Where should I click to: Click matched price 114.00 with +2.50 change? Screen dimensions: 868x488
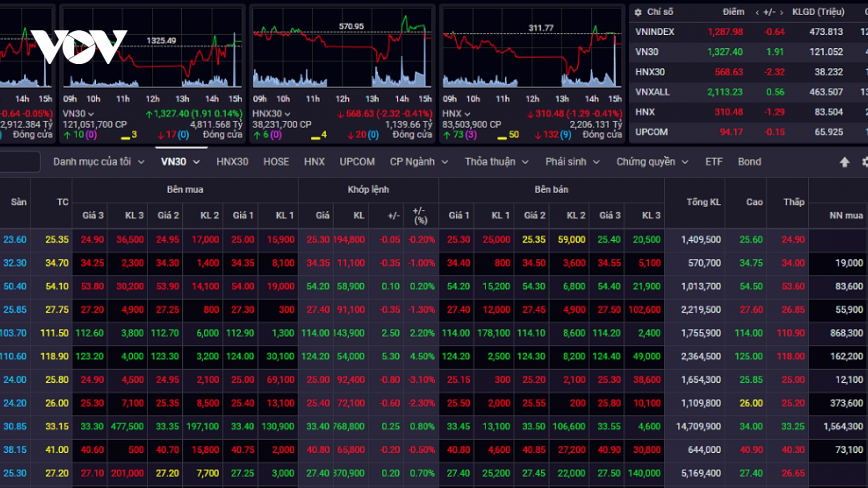tap(315, 333)
